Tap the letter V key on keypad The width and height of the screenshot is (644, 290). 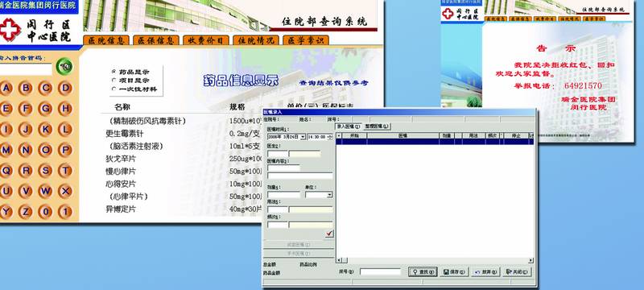coord(26,191)
